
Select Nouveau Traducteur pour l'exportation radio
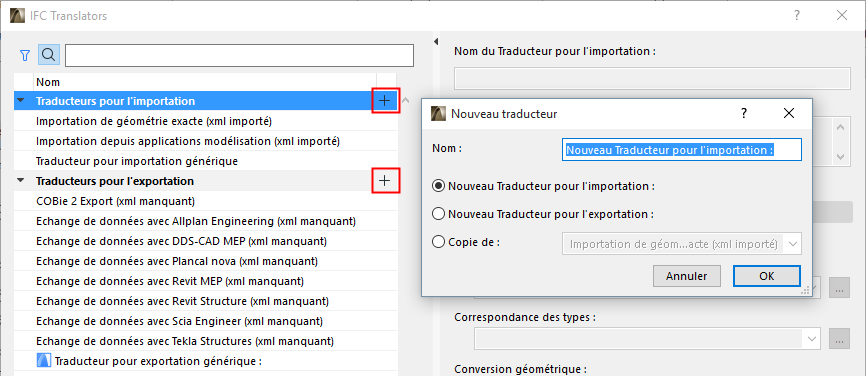click(438, 214)
